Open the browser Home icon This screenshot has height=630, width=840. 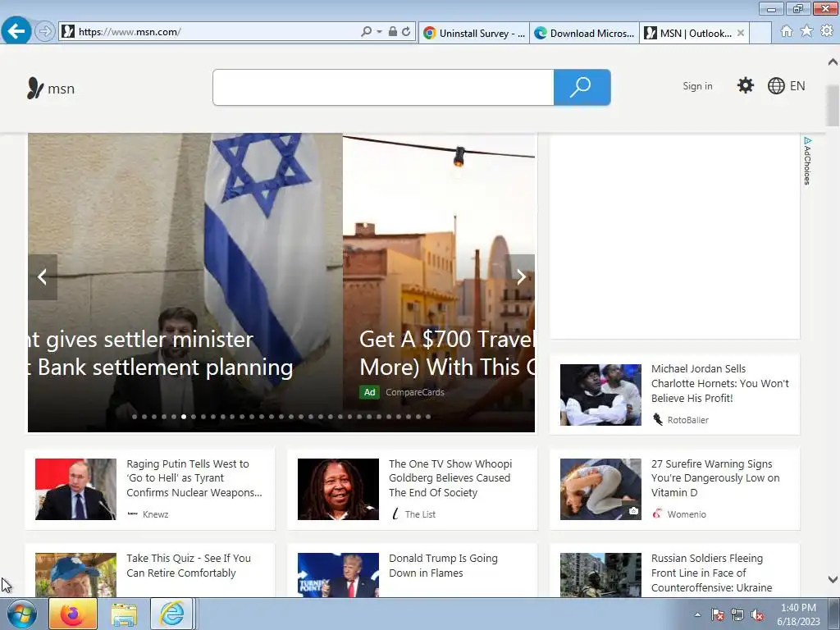[787, 31]
